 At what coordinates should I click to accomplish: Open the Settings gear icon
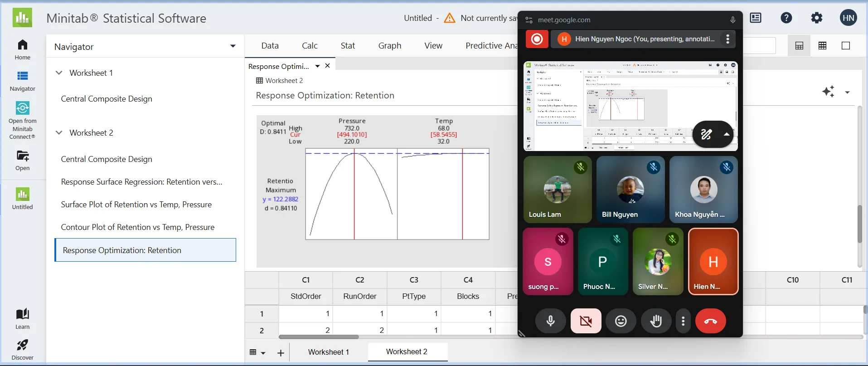(817, 18)
